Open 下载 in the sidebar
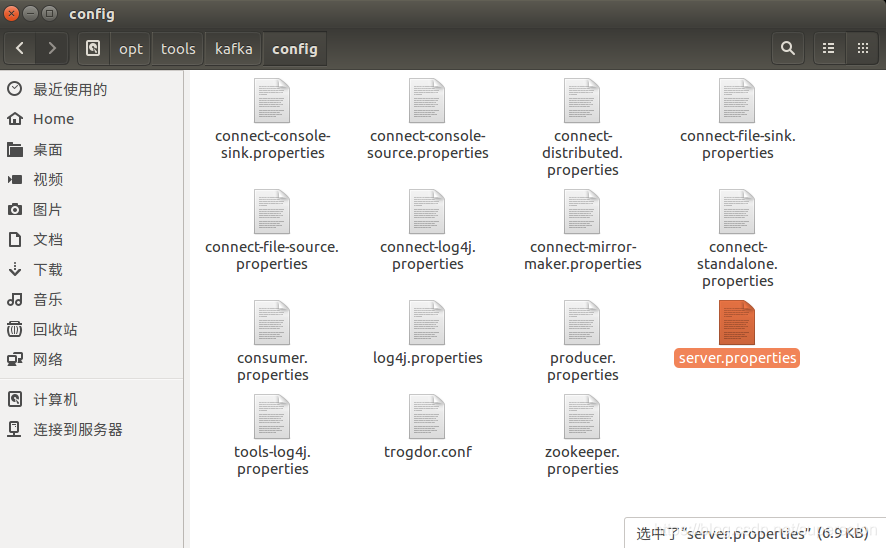Image resolution: width=886 pixels, height=548 pixels. tap(92, 269)
